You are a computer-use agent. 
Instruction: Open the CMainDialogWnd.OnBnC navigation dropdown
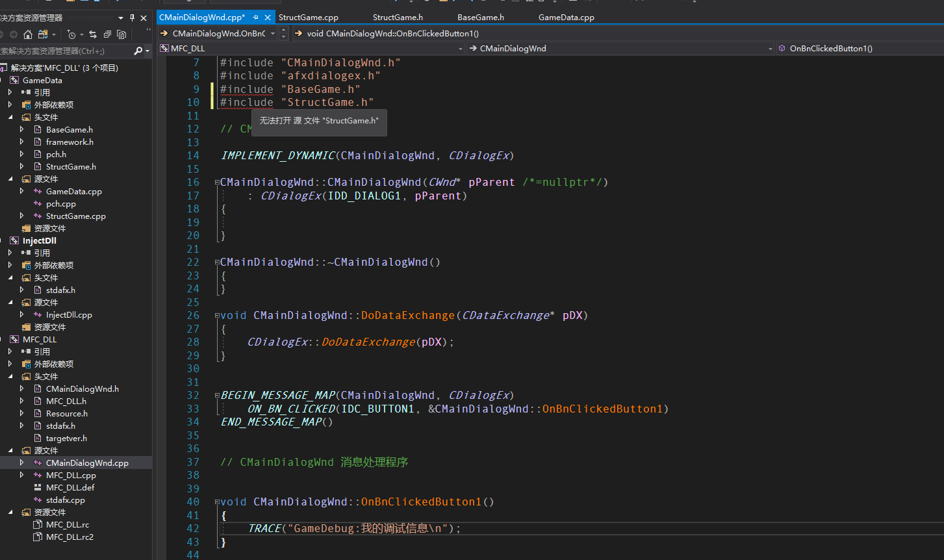[x=273, y=34]
